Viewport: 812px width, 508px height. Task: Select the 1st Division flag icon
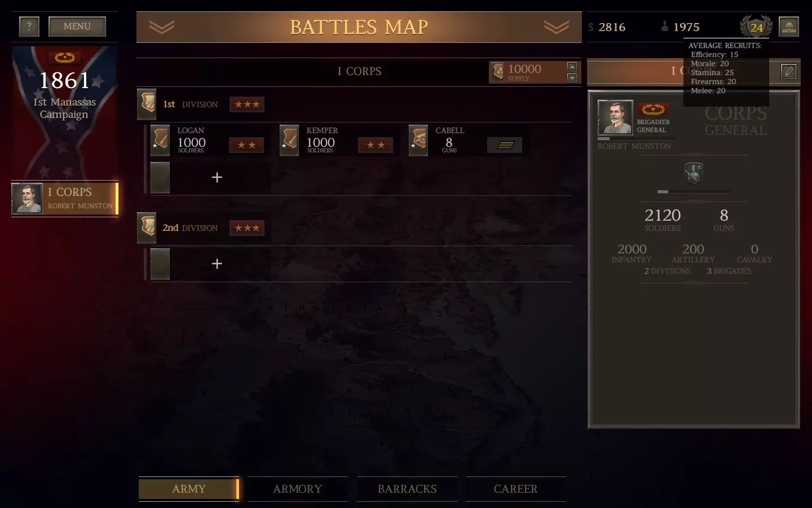click(x=147, y=104)
